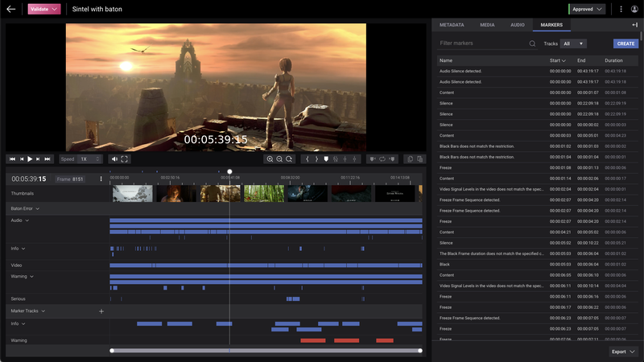Click the CREATE marker button
644x362 pixels.
(625, 43)
